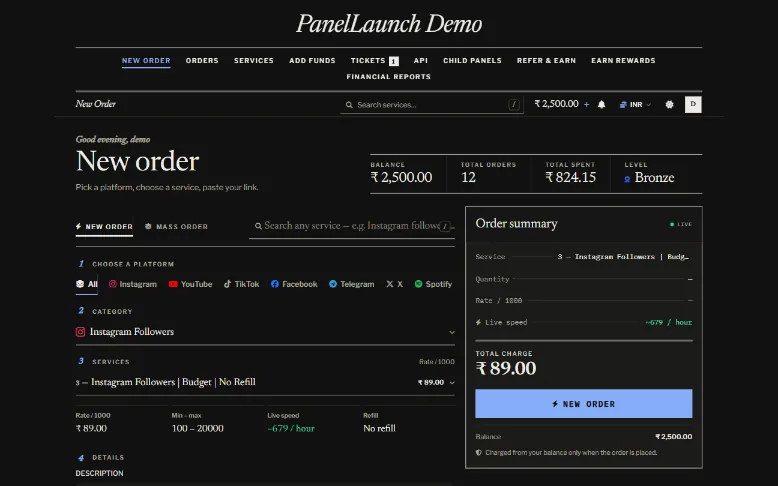Expand the services dropdown showing ₹89.00
The width and height of the screenshot is (778, 486).
(265, 382)
